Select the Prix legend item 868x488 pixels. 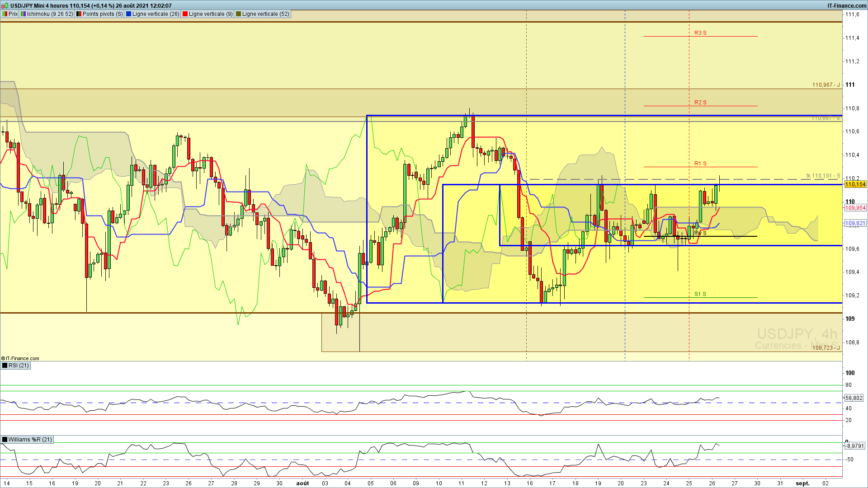click(x=10, y=14)
